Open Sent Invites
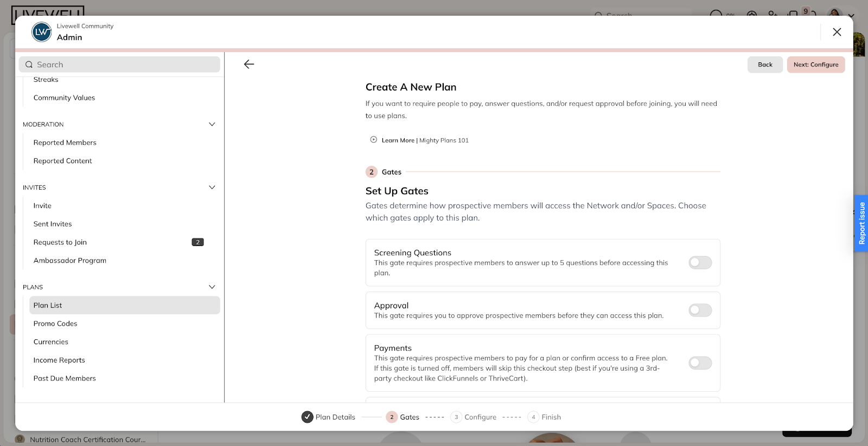 click(53, 224)
